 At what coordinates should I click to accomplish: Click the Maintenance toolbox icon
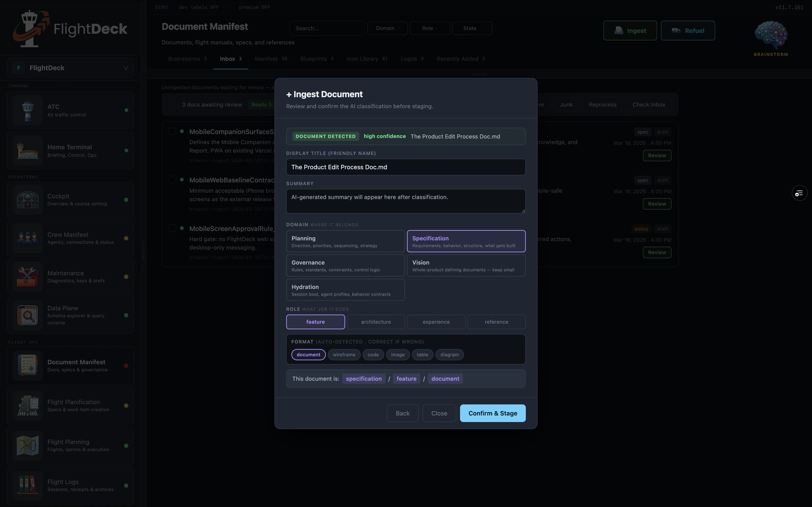(27, 276)
